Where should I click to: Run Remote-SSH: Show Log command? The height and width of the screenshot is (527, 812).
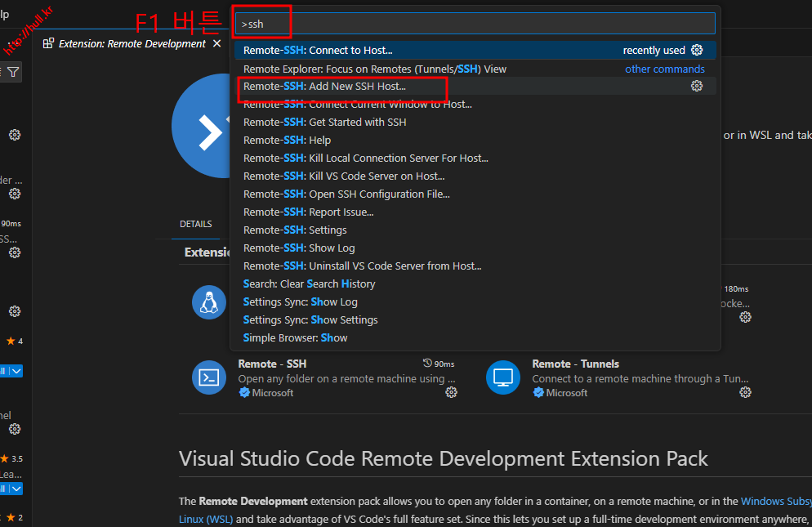(x=299, y=248)
